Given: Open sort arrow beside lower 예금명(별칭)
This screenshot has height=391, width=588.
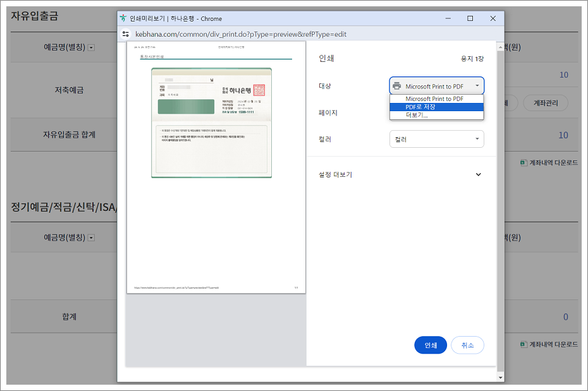Looking at the screenshot, I should coord(91,238).
